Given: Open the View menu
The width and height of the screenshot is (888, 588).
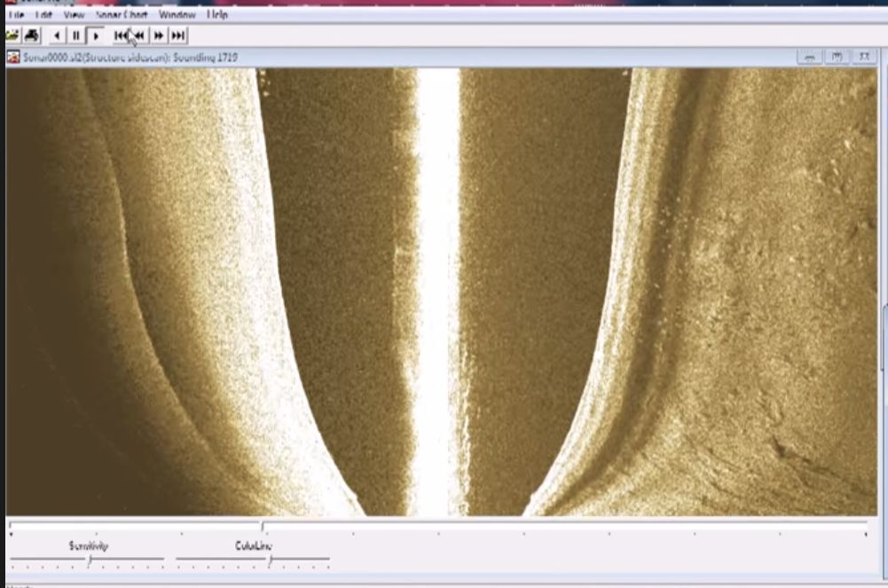Looking at the screenshot, I should click(75, 15).
